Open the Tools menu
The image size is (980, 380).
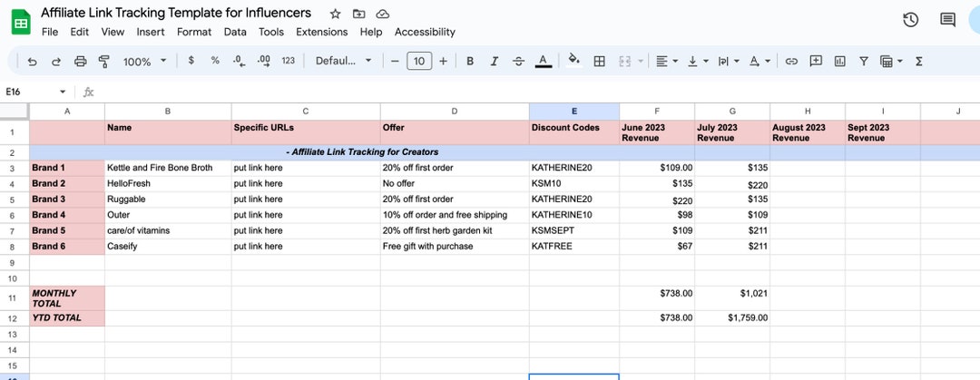[x=271, y=32]
